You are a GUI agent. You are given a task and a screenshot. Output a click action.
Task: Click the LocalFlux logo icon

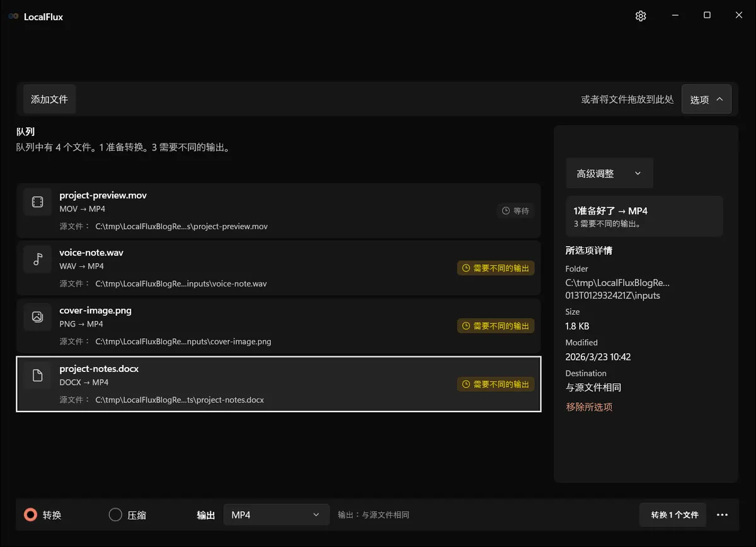tap(13, 17)
